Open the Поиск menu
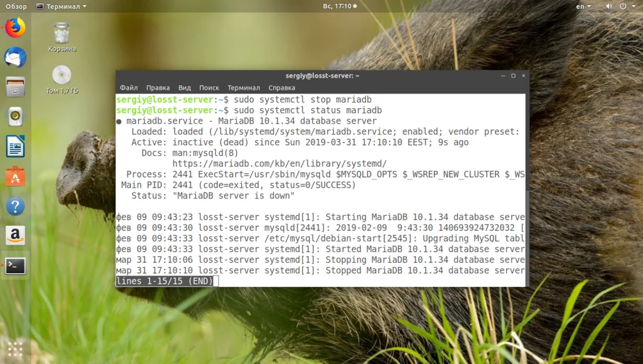The width and height of the screenshot is (643, 364). pyautogui.click(x=209, y=88)
